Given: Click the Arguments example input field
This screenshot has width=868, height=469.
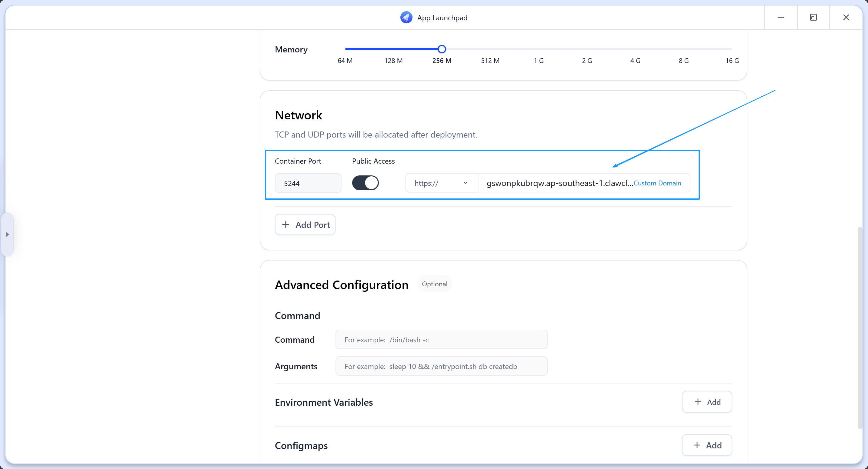Looking at the screenshot, I should pyautogui.click(x=441, y=366).
